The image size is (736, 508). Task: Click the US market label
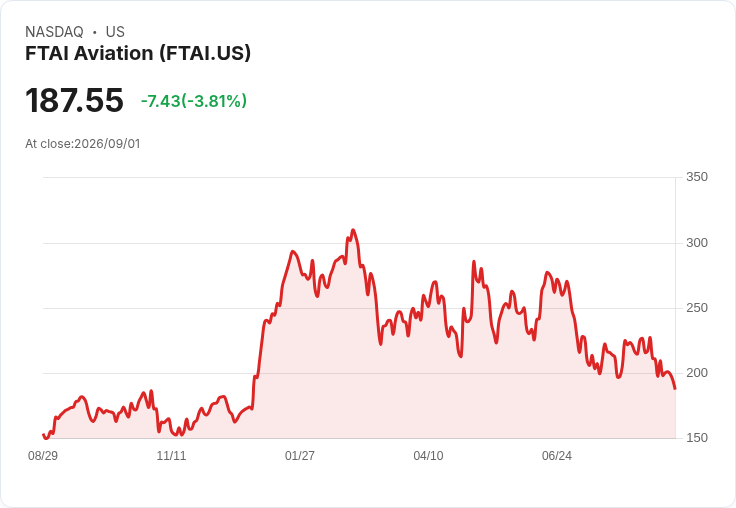[115, 32]
